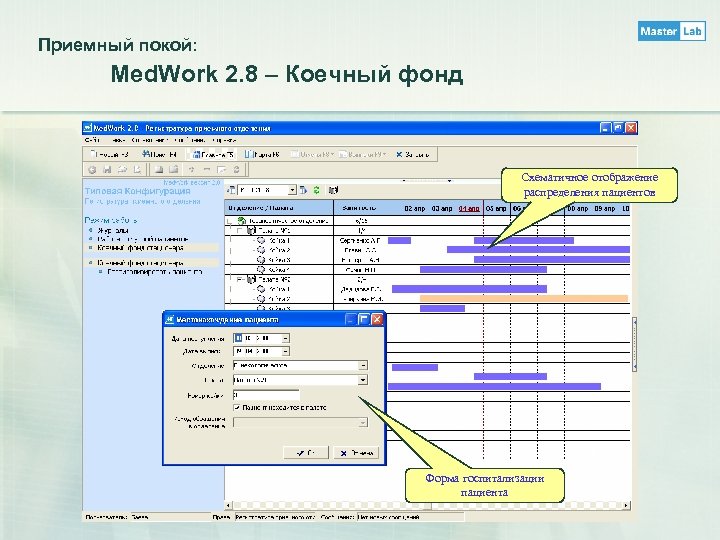
Task: Toggle the patient stays in ward checkbox
Action: click(237, 407)
